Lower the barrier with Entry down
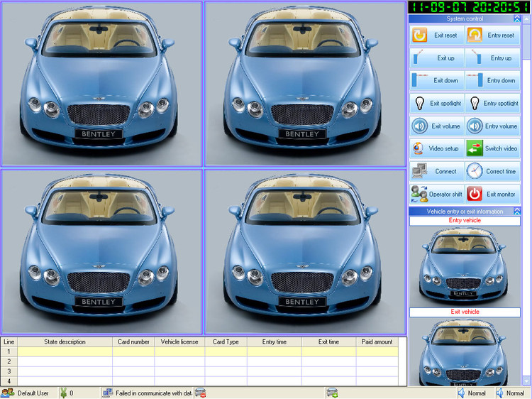Screen dimensions: 532x399 492,80
